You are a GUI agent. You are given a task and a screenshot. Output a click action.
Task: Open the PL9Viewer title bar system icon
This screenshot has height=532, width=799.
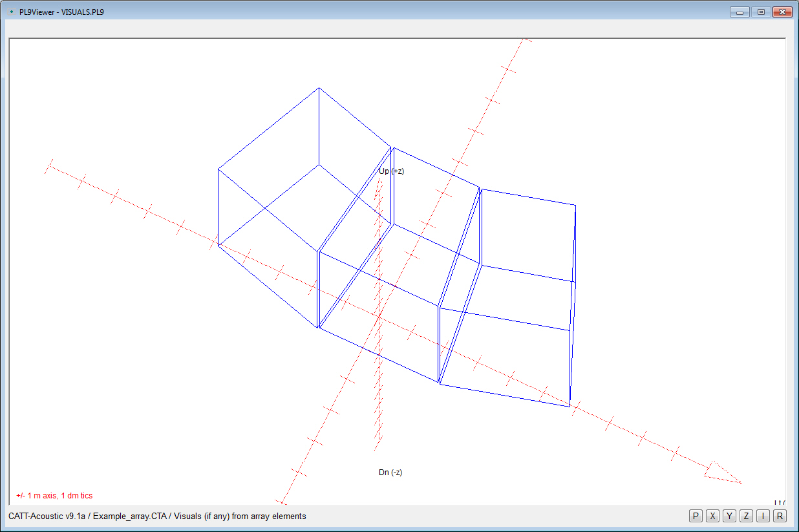[x=11, y=12]
